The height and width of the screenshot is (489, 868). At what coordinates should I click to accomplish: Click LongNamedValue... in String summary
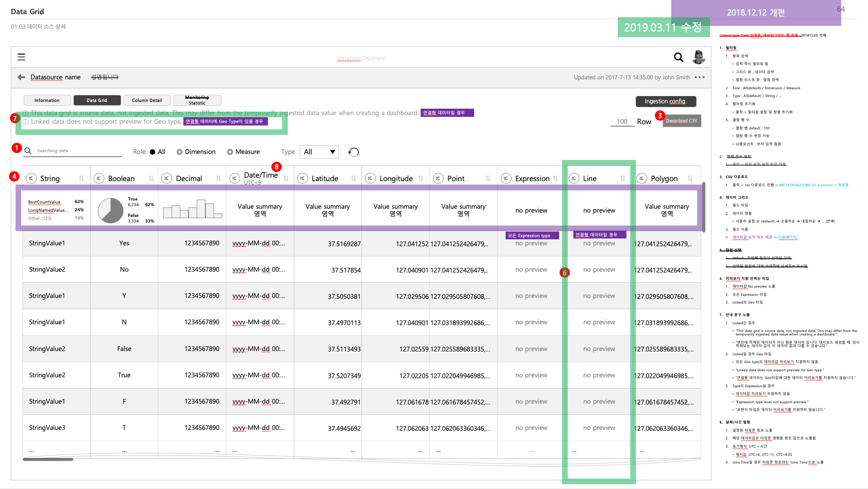point(48,210)
